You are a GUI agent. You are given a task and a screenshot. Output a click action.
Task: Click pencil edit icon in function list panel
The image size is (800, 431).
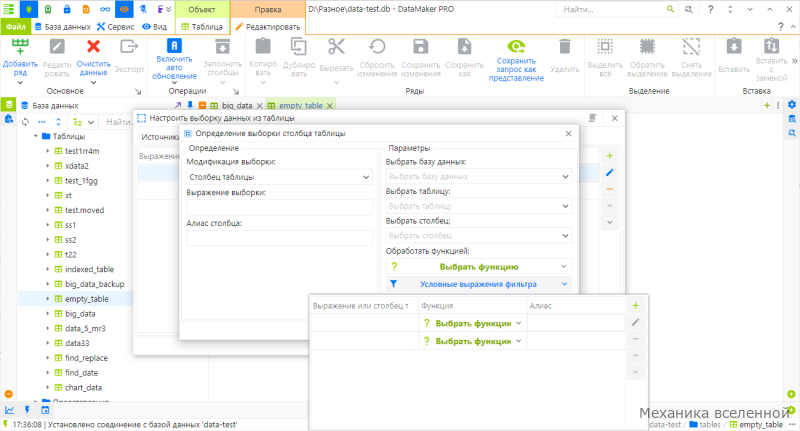click(x=635, y=322)
